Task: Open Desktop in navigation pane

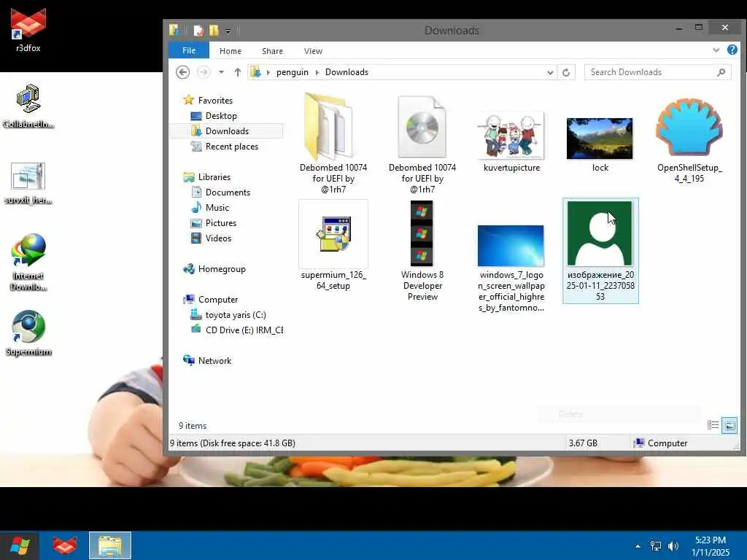Action: click(220, 116)
